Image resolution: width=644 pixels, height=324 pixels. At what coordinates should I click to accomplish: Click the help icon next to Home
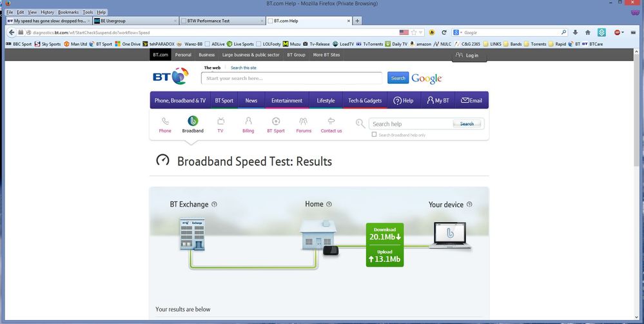[x=329, y=205]
